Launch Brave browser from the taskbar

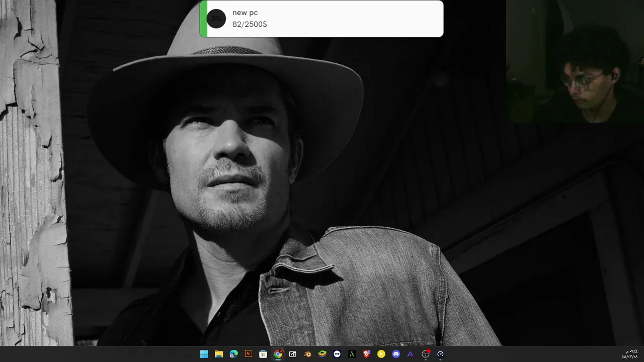click(366, 354)
